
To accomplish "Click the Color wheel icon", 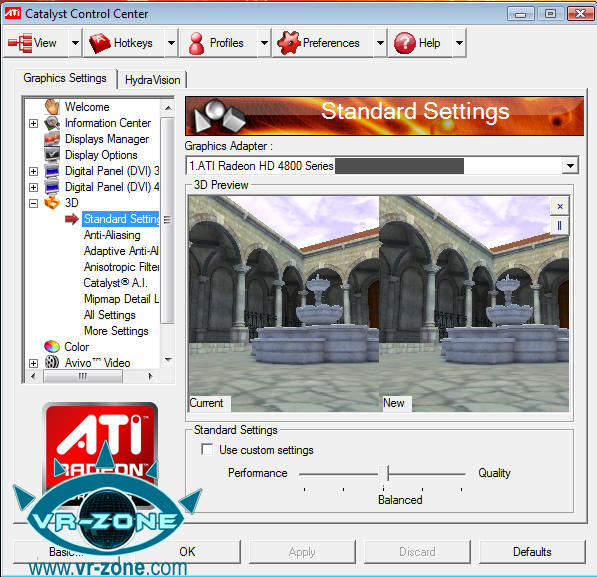I will [x=52, y=347].
